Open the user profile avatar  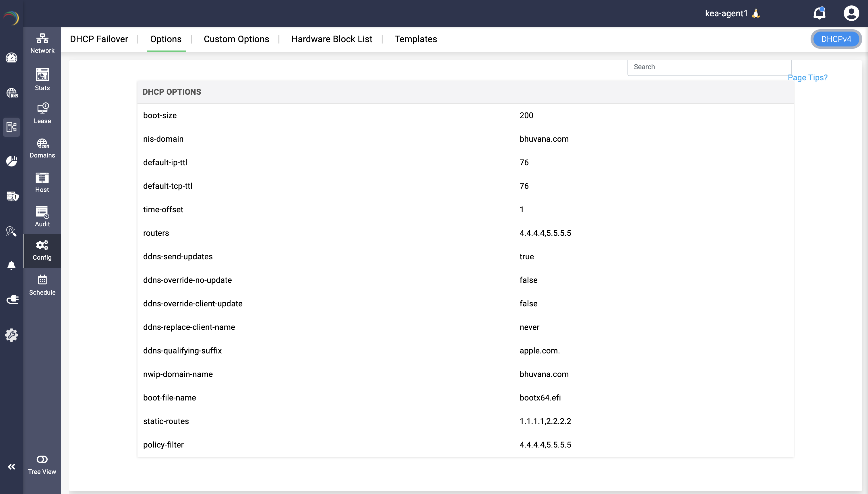click(x=851, y=13)
